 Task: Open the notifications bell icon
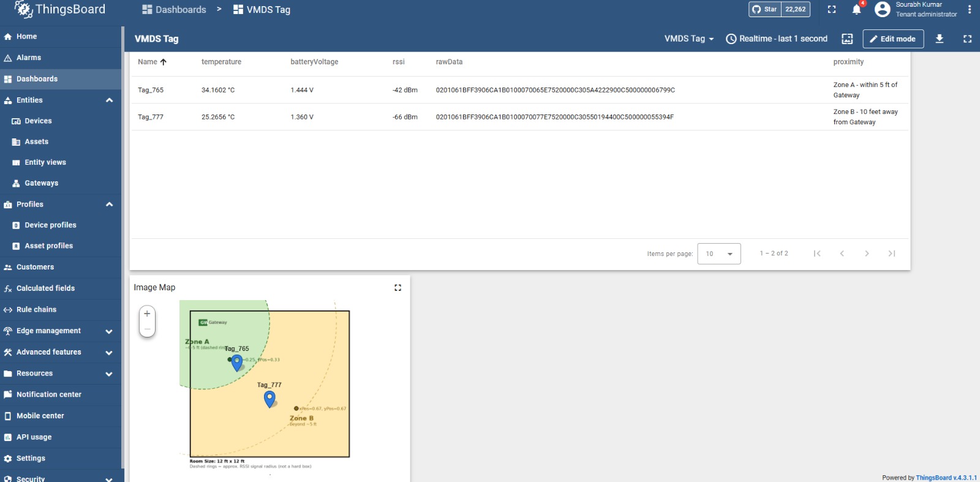click(x=856, y=9)
